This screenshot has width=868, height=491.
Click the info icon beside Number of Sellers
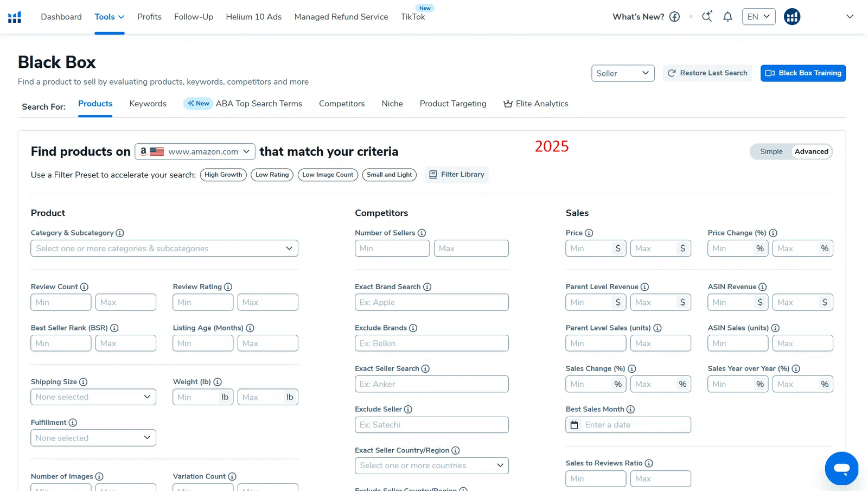(x=422, y=233)
